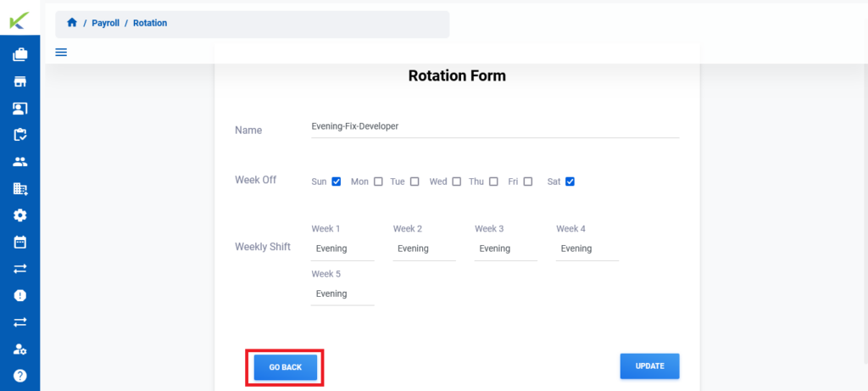Open the Week 5 shift dropdown
This screenshot has width=868, height=391.
[x=342, y=293]
